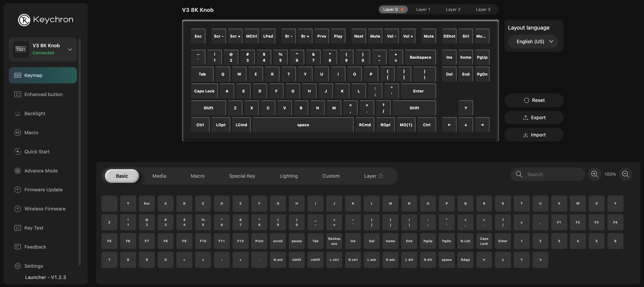Click the zoom in magnifier icon
Viewport: 644px width, 287px height.
[x=595, y=174]
